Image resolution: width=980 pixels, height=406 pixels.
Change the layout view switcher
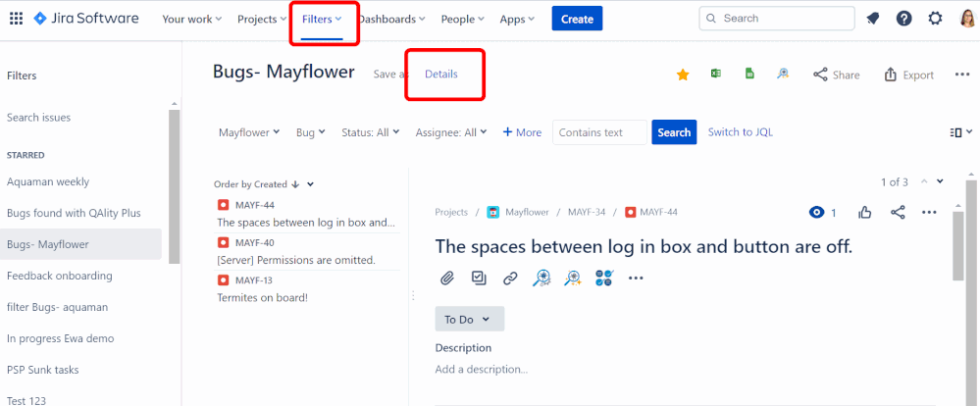[x=960, y=132]
